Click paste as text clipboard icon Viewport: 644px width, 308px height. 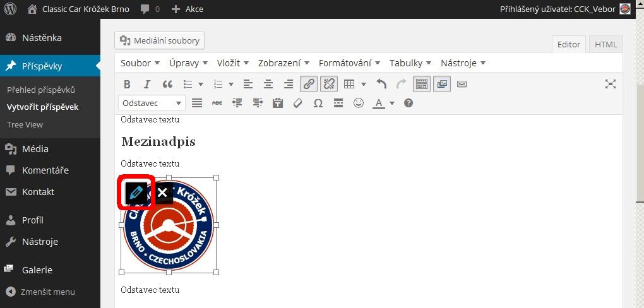point(278,103)
